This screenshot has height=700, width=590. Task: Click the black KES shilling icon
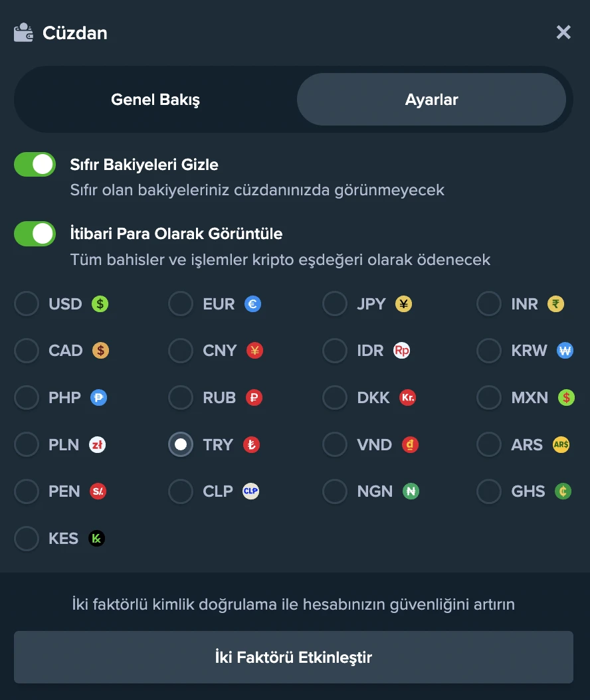point(96,538)
